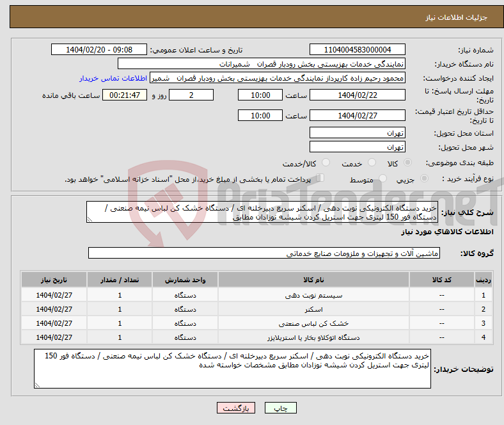Select the کالا/خدمت radio button

click(326, 163)
